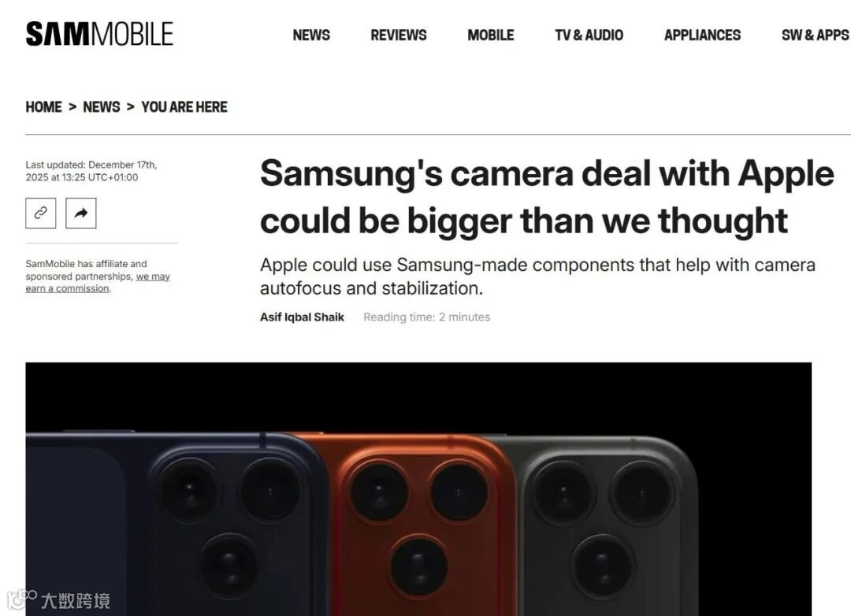Viewport: 851px width, 616px height.
Task: Open the NEWS menu item
Action: [x=311, y=35]
